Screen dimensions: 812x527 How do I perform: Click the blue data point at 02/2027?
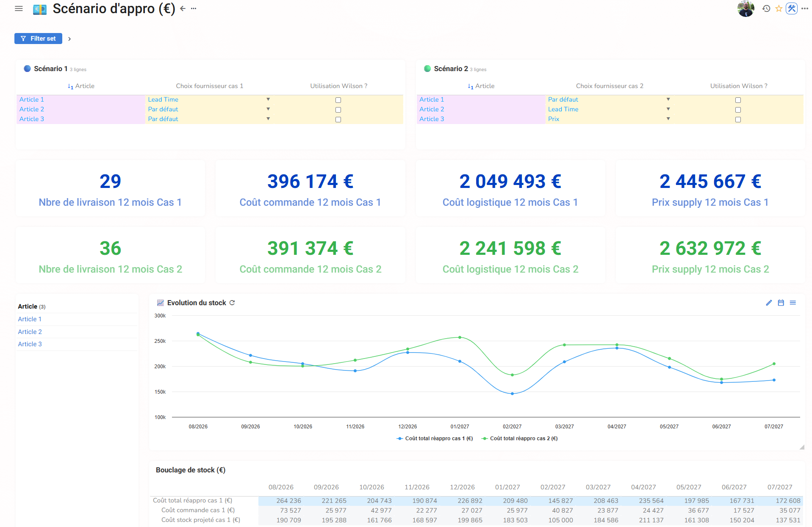pyautogui.click(x=512, y=394)
